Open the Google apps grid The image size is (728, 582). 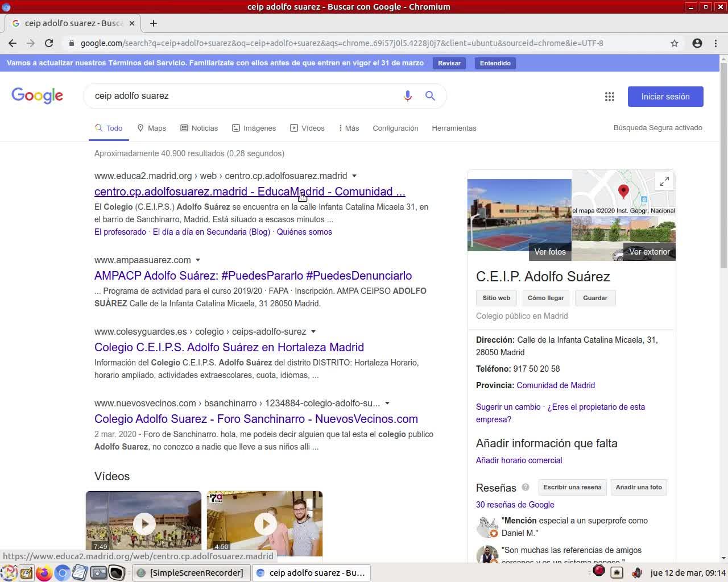click(610, 97)
